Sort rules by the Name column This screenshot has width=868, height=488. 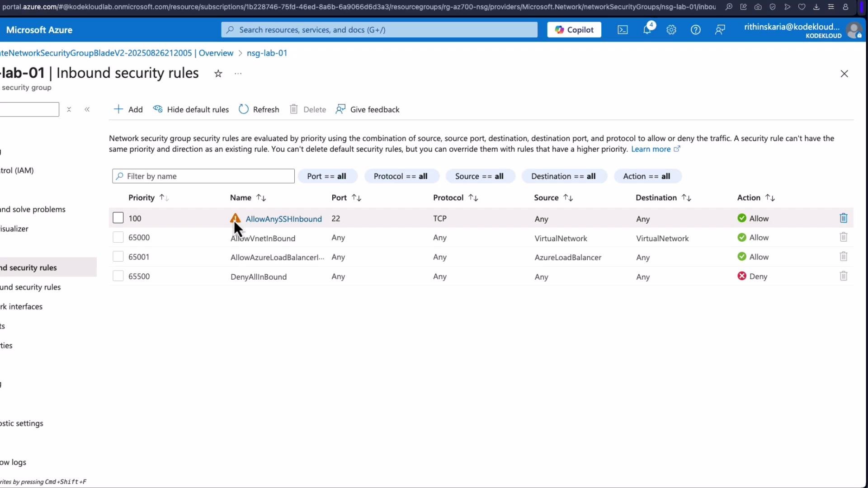coord(248,198)
